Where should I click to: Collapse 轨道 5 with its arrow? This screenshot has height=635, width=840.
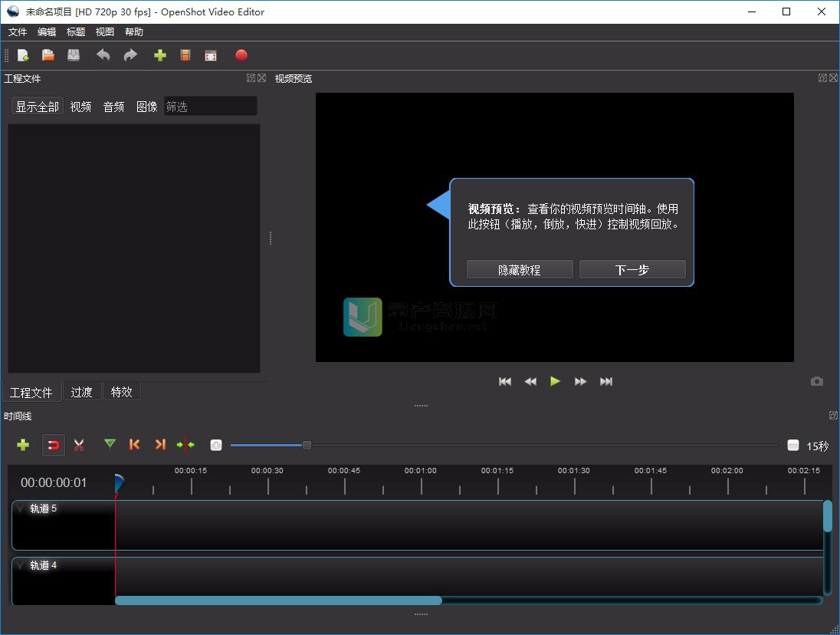(x=21, y=508)
